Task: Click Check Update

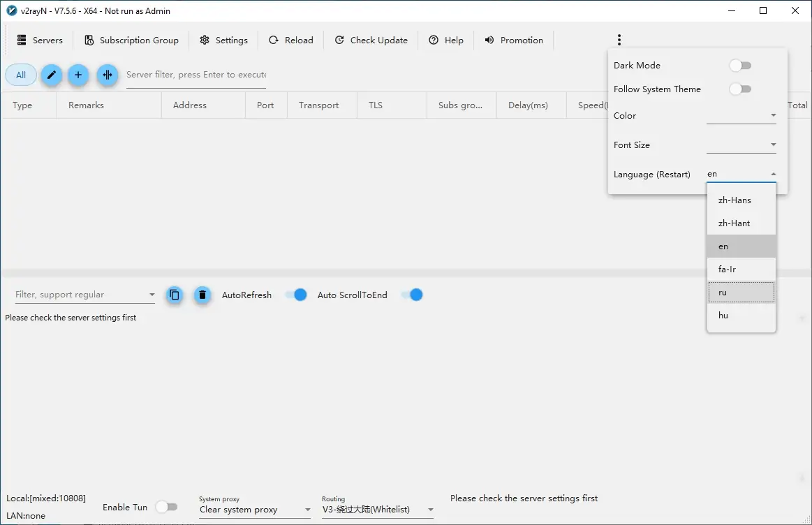Action: (371, 40)
